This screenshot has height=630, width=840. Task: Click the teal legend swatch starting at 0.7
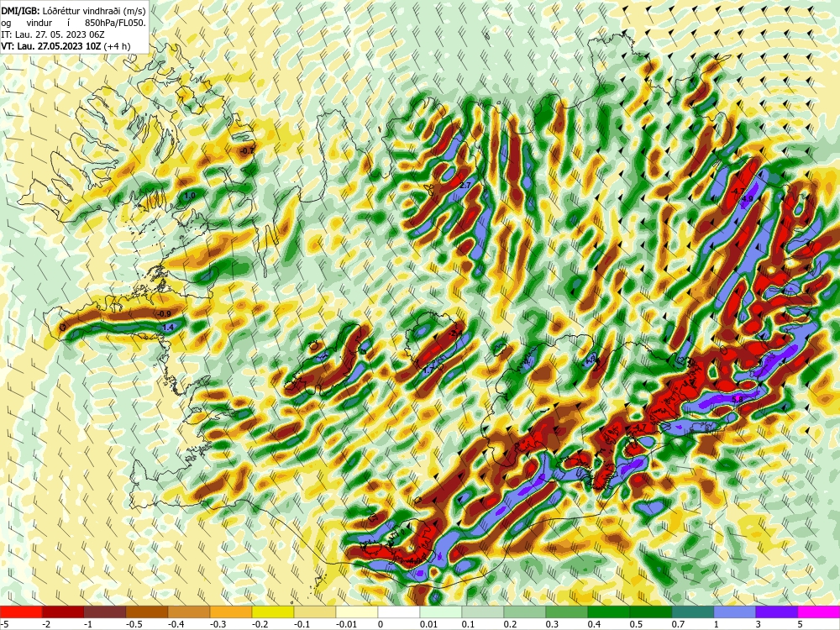point(693,612)
